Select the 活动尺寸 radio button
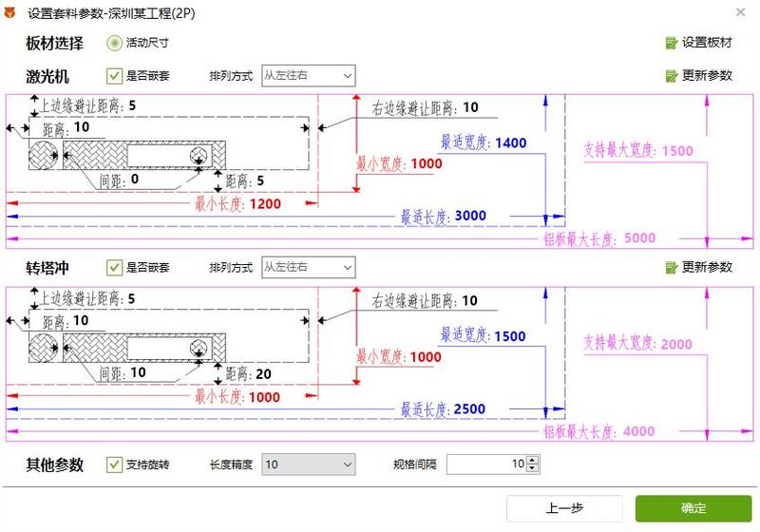Screen dimensions: 760x532 [114, 43]
